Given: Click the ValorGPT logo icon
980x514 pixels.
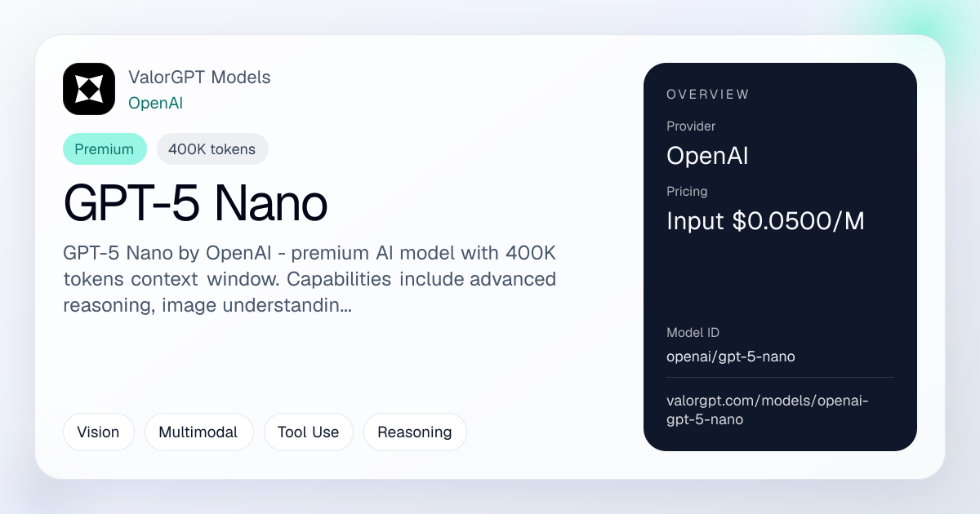Looking at the screenshot, I should click(x=89, y=89).
